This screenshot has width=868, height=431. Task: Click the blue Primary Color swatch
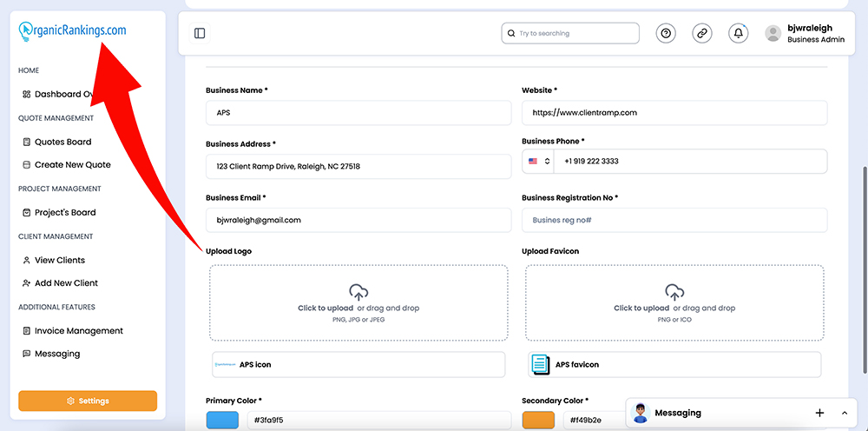pos(222,420)
